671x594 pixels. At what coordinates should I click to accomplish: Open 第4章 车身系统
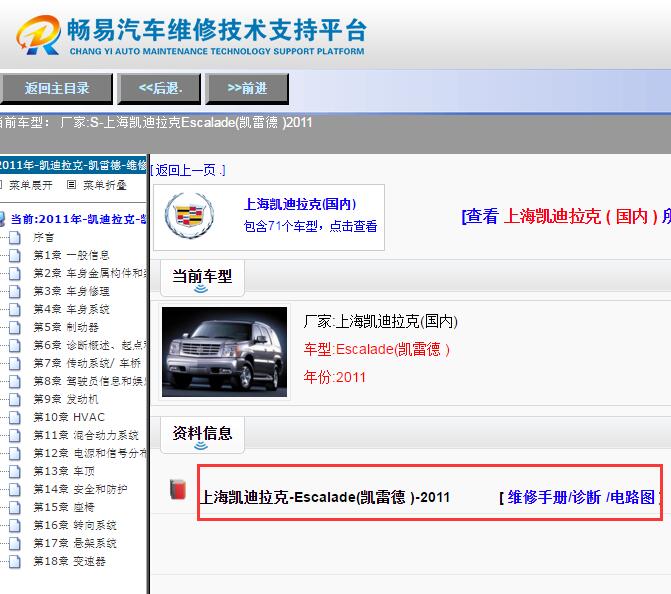click(71, 309)
